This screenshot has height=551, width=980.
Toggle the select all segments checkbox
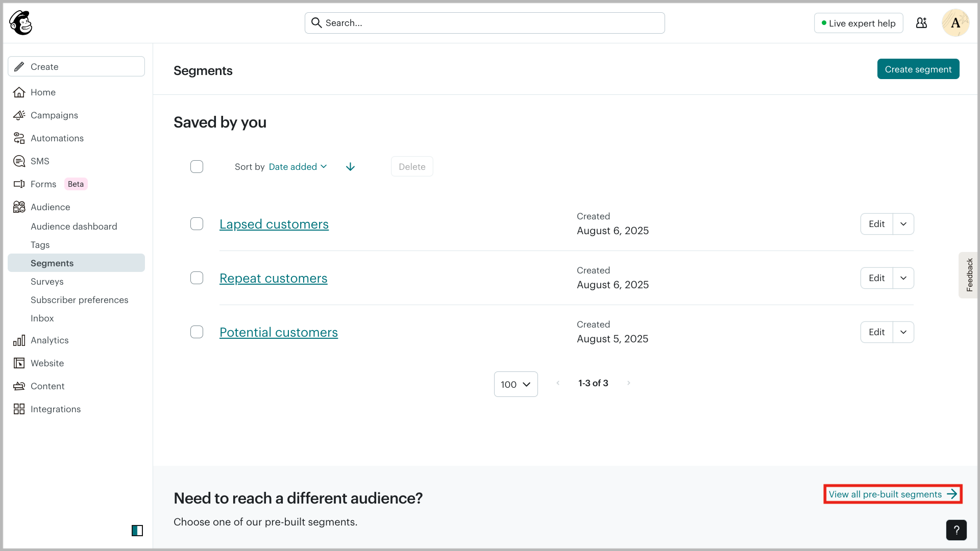tap(197, 167)
